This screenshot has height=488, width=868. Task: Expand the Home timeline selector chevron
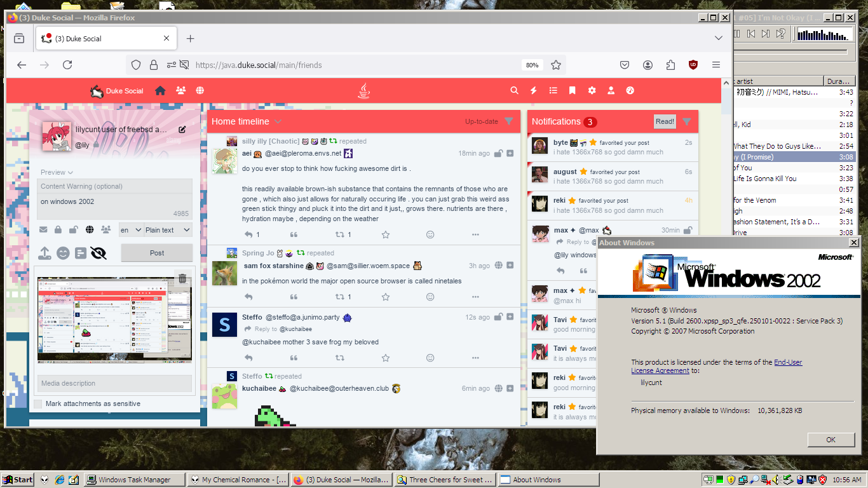tap(278, 121)
